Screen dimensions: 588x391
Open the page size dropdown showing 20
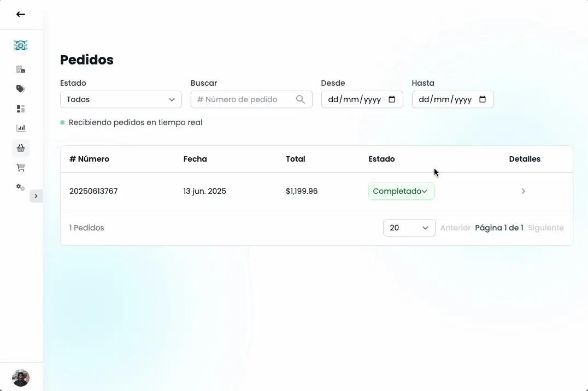[x=409, y=228]
